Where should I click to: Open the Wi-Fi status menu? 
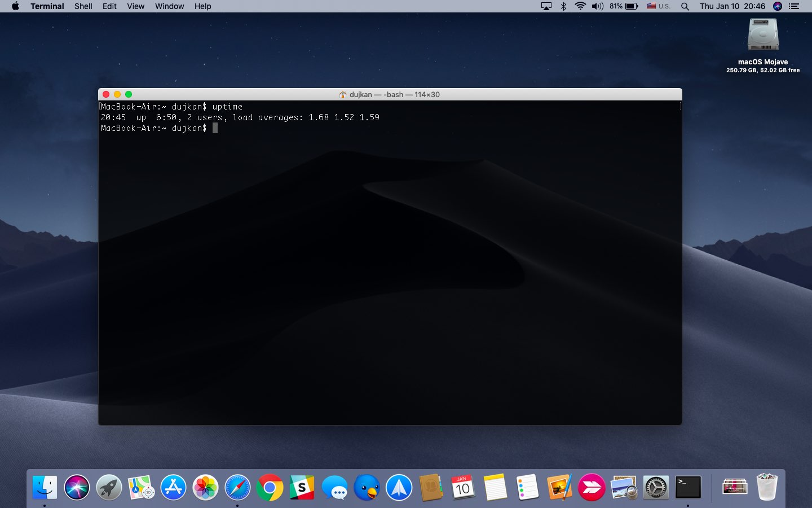(580, 6)
